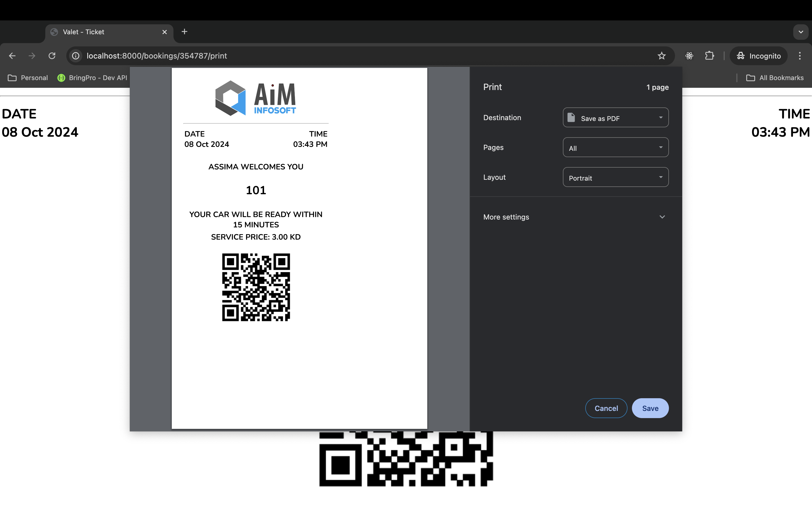
Task: Select the Valet - Ticket tab
Action: click(109, 32)
